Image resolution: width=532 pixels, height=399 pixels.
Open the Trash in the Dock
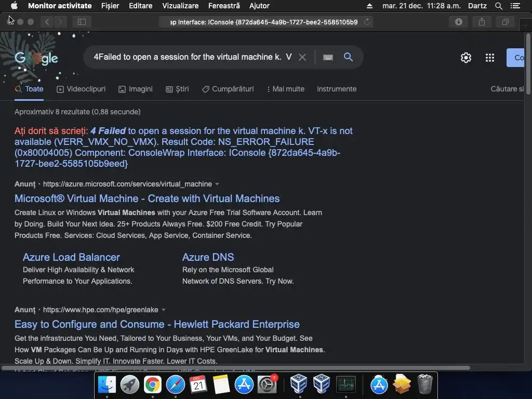pos(424,384)
